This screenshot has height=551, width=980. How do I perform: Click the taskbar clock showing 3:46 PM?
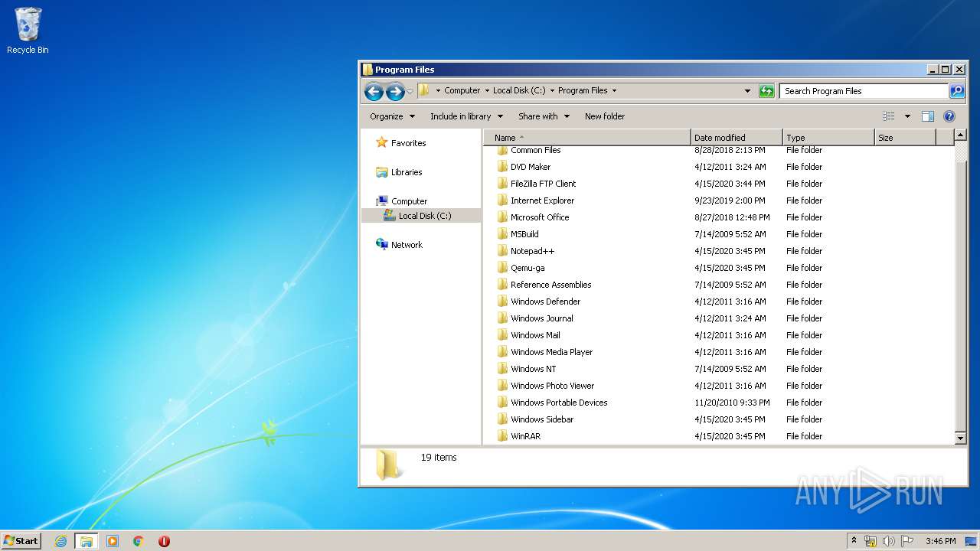[x=940, y=541]
